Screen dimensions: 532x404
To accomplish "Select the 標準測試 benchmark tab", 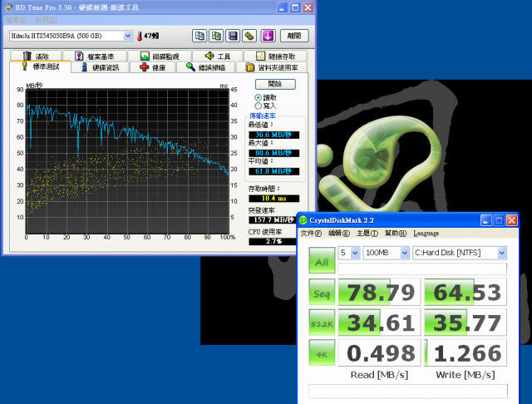I will point(41,67).
